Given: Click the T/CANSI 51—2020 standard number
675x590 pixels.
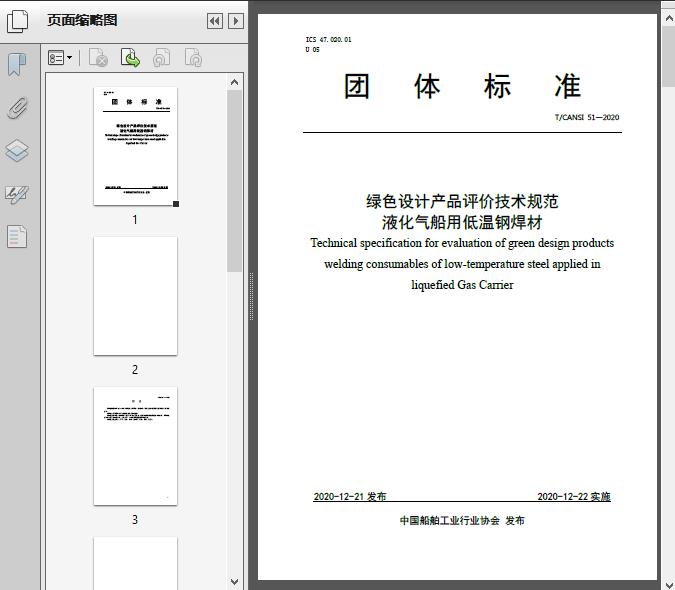Looking at the screenshot, I should (587, 117).
